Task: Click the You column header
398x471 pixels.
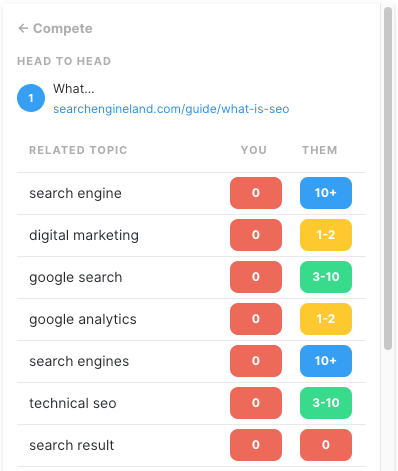Action: click(x=254, y=150)
